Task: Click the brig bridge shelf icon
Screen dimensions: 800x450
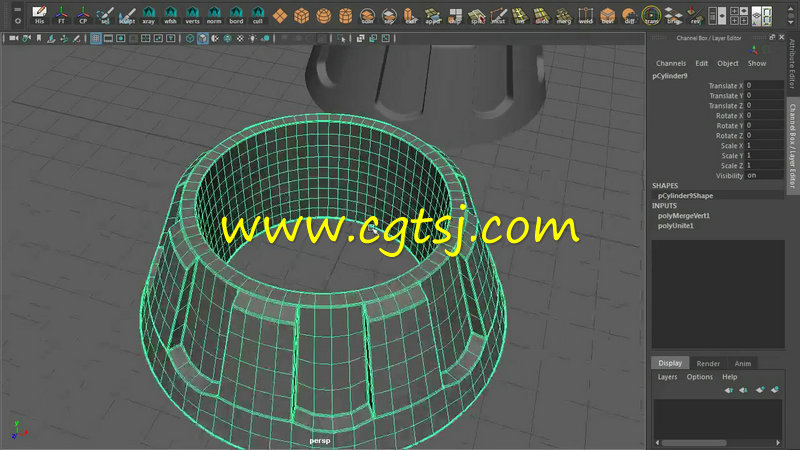Action: [673, 15]
